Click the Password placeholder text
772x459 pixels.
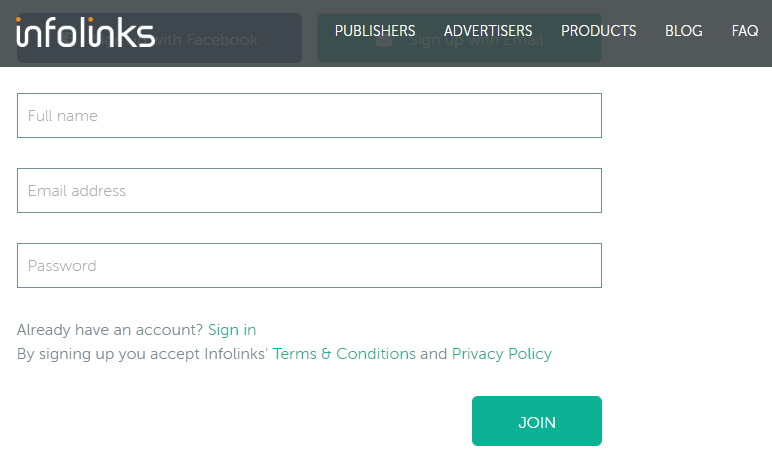(x=62, y=266)
